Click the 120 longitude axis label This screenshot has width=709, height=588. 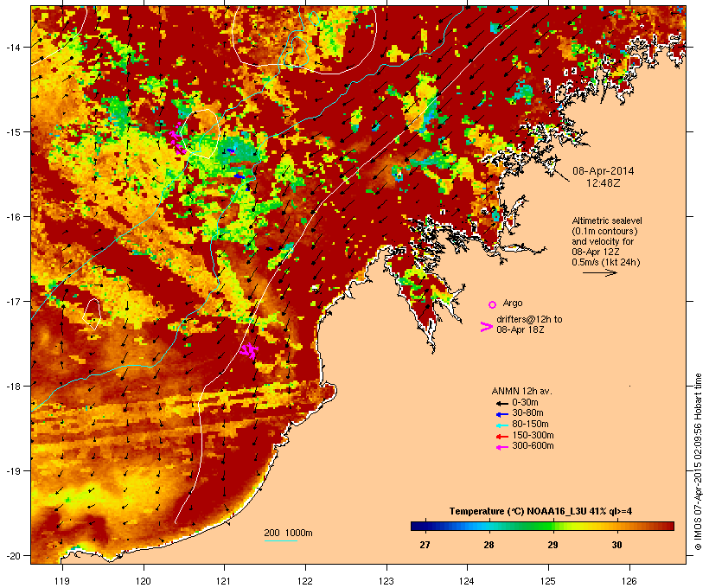point(144,581)
